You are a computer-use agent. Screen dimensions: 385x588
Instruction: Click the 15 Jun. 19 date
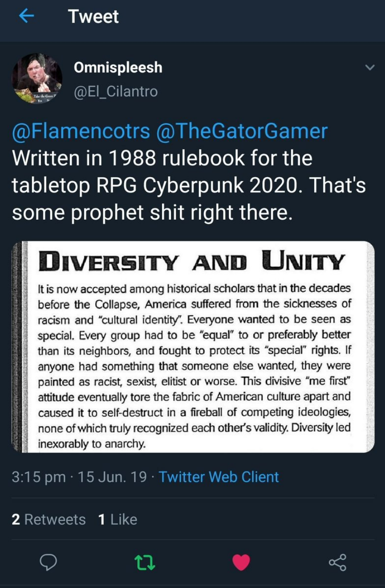coord(112,477)
